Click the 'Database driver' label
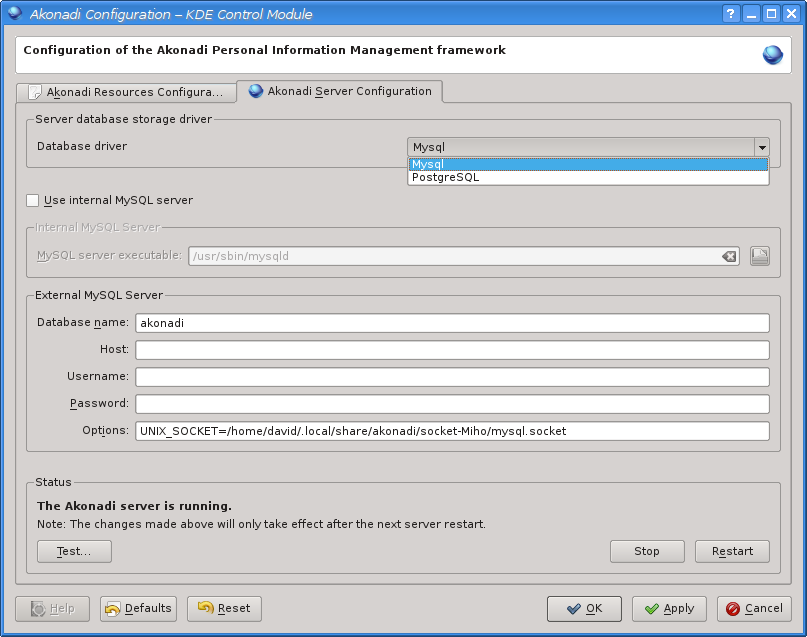Viewport: 807px width, 637px height. point(82,146)
